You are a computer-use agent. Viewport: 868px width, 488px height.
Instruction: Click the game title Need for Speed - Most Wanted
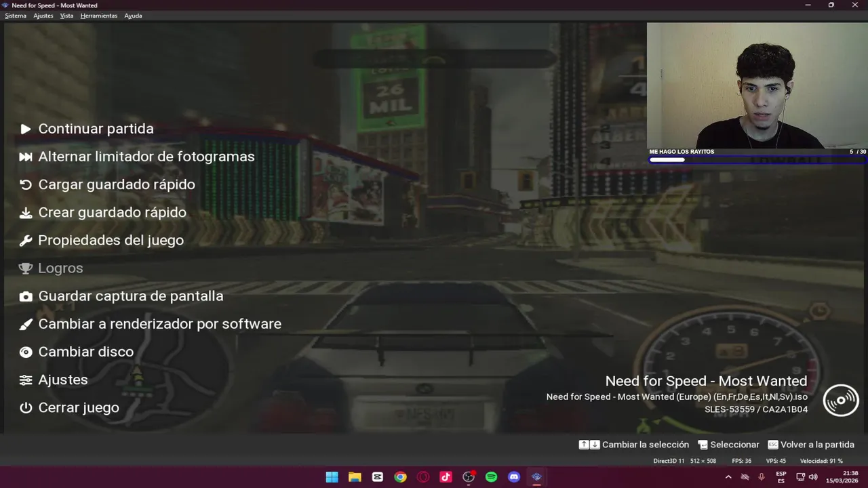[706, 381]
